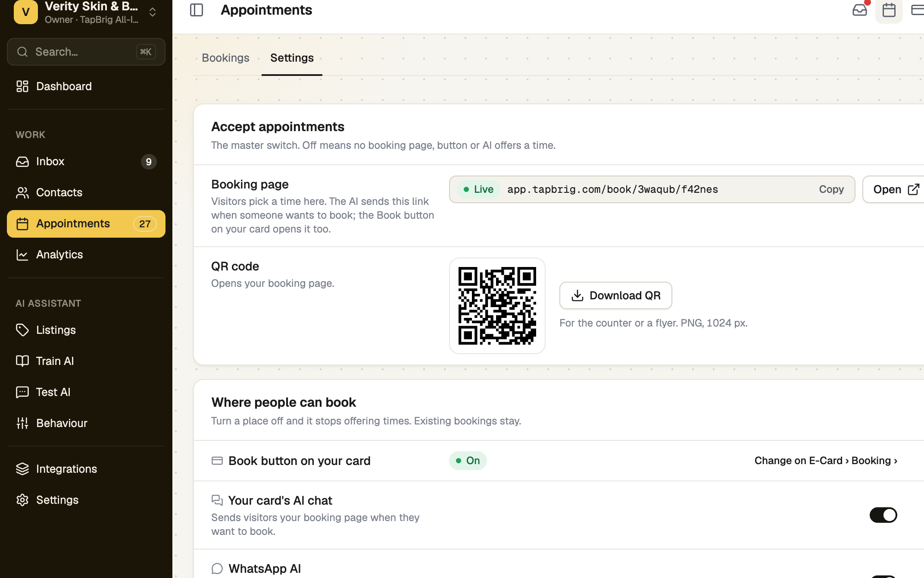The height and width of the screenshot is (578, 924).
Task: Open the booking page externally
Action: click(894, 189)
